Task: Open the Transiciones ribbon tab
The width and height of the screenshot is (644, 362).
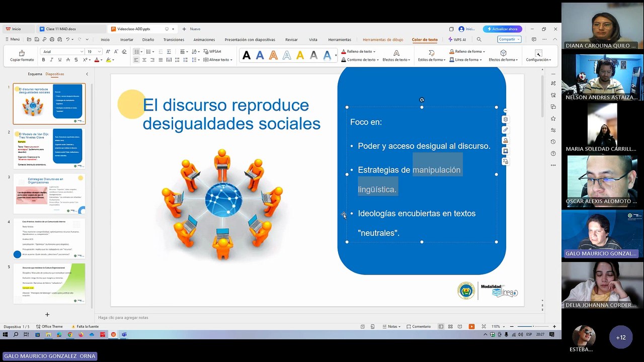Action: pos(174,40)
